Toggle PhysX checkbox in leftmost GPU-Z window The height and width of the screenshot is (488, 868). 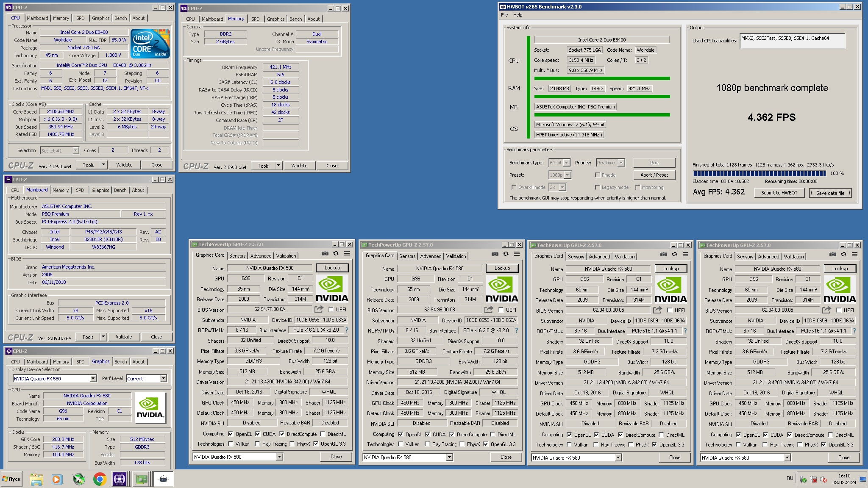292,444
